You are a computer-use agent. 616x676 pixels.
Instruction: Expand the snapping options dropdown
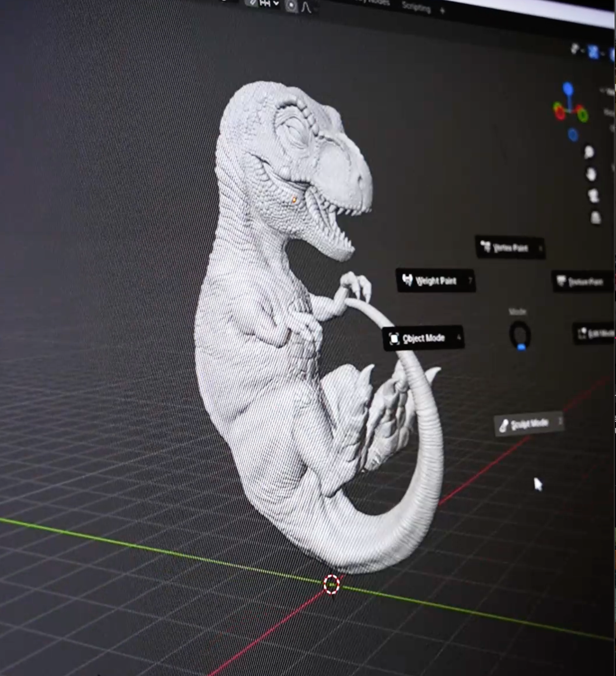click(x=276, y=3)
